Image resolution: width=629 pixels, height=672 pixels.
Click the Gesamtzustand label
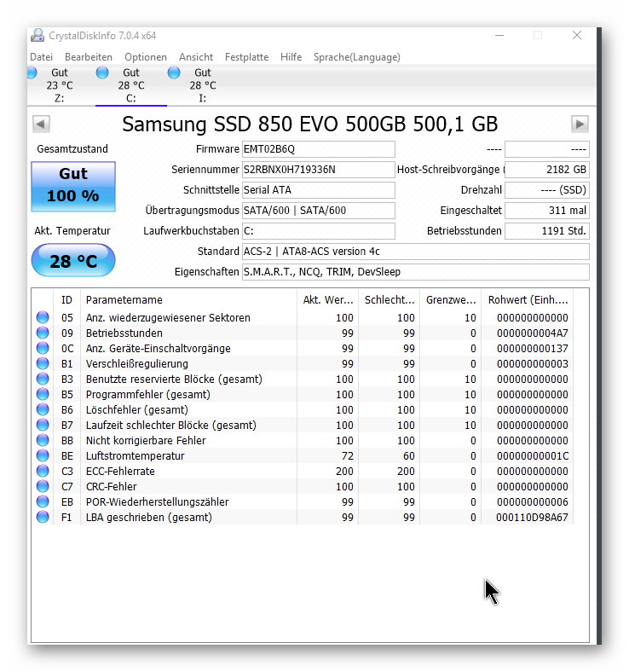pyautogui.click(x=72, y=149)
